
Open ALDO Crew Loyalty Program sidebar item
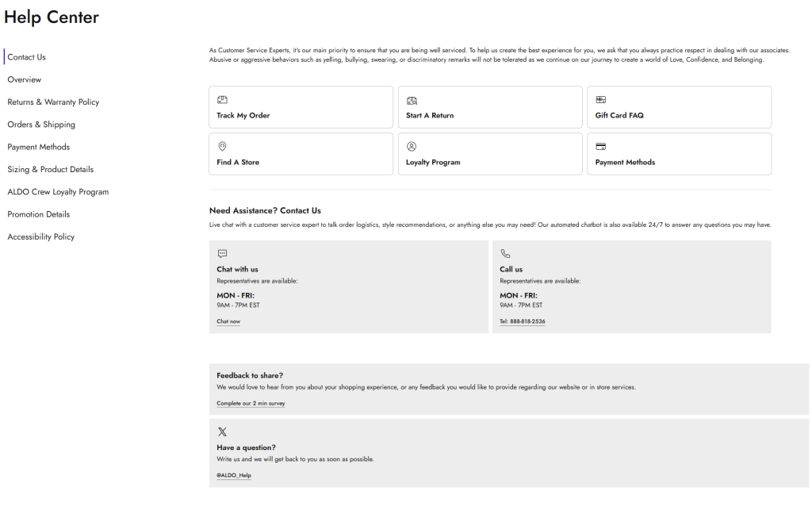point(58,192)
